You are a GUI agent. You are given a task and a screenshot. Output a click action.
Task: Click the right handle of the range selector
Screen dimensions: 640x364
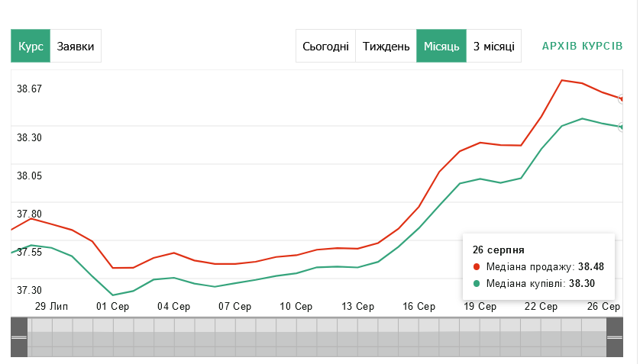tap(615, 337)
